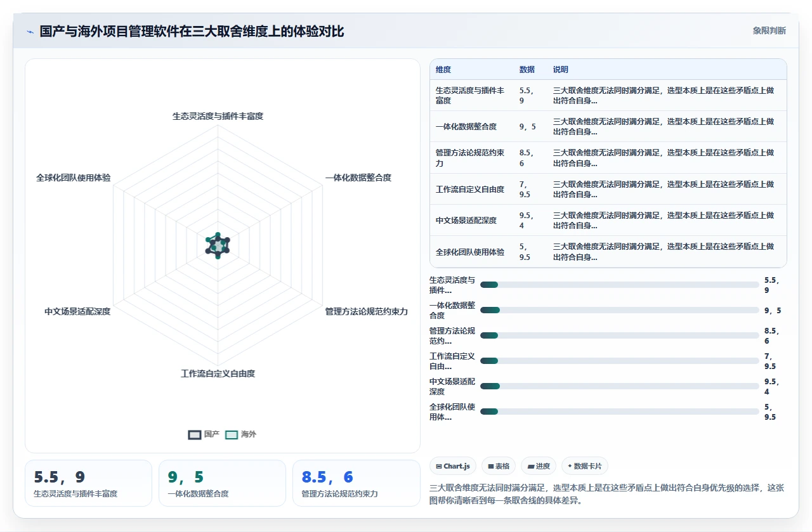The image size is (812, 532).
Task: Select the 管理方法论规范约束力 table row name
Action: point(471,158)
